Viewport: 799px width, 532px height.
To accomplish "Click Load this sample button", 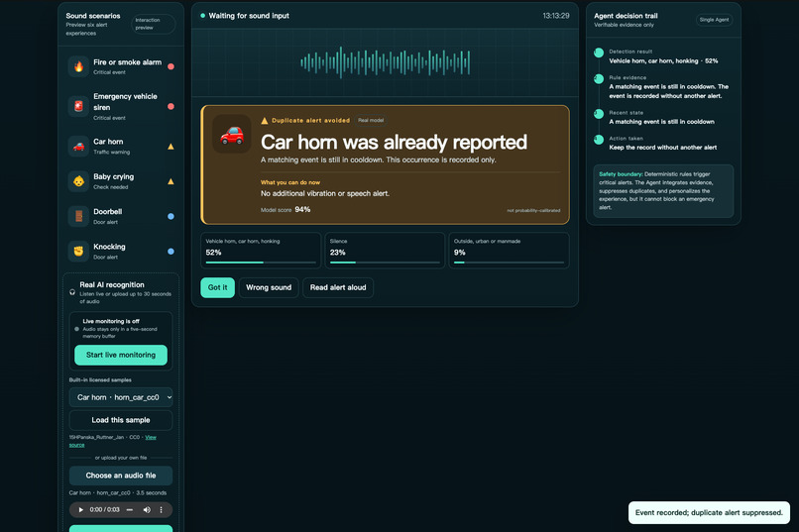I will point(121,420).
